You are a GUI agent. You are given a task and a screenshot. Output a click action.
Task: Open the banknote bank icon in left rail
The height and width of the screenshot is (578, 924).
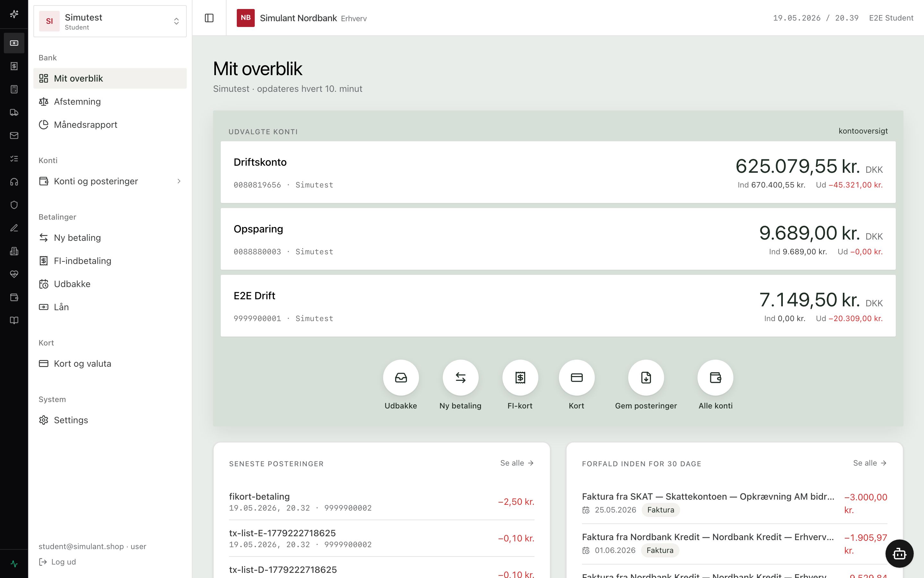(x=14, y=43)
